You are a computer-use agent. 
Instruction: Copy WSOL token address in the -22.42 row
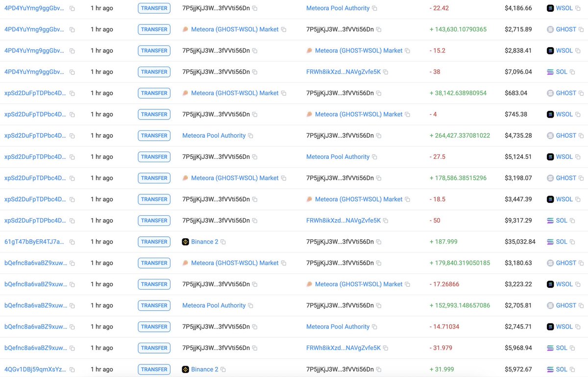point(578,8)
